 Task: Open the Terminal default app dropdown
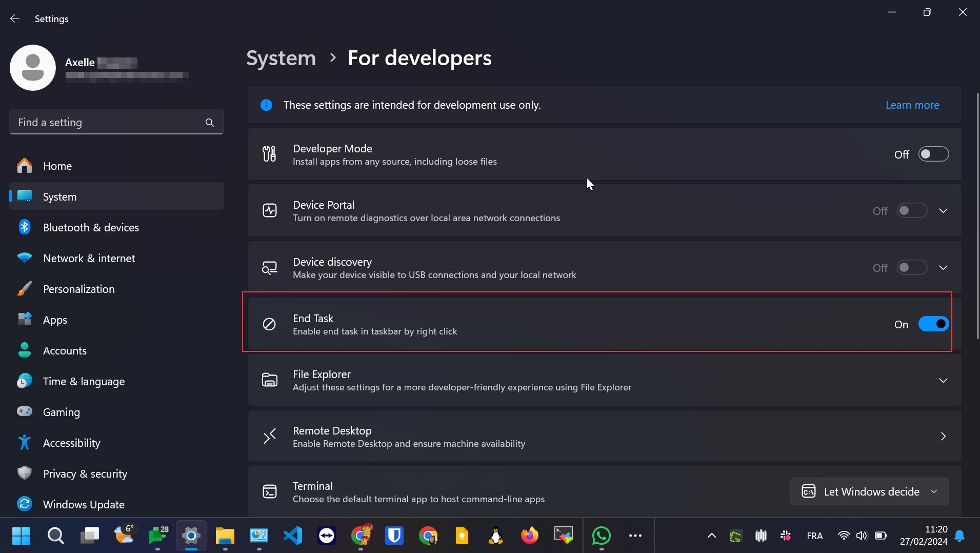[x=869, y=491]
